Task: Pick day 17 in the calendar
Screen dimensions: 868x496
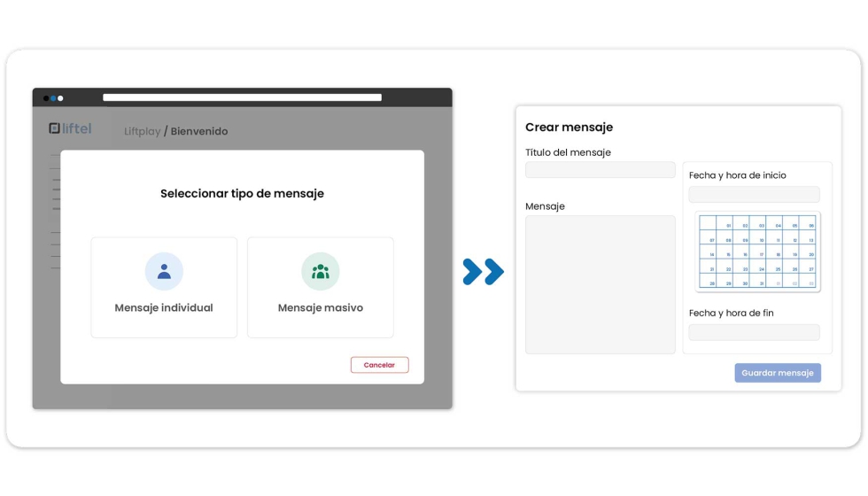Action: click(x=757, y=254)
